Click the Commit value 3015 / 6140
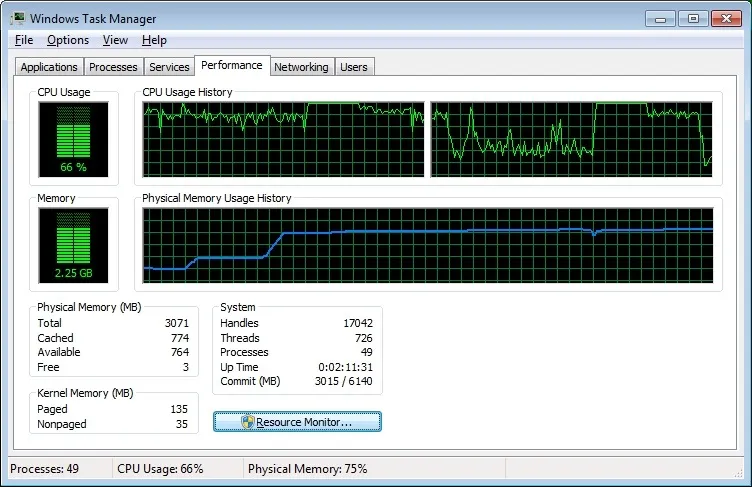Image resolution: width=752 pixels, height=487 pixels. [343, 381]
